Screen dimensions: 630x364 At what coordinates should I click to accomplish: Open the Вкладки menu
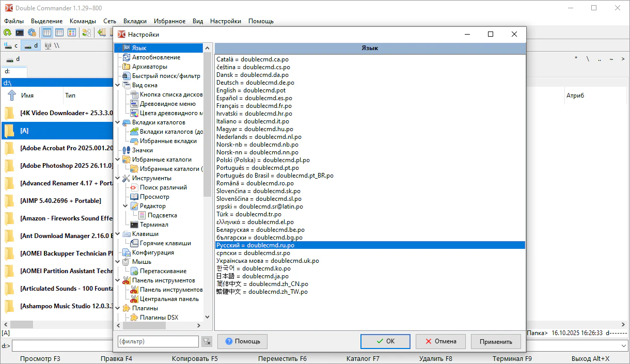click(x=135, y=21)
